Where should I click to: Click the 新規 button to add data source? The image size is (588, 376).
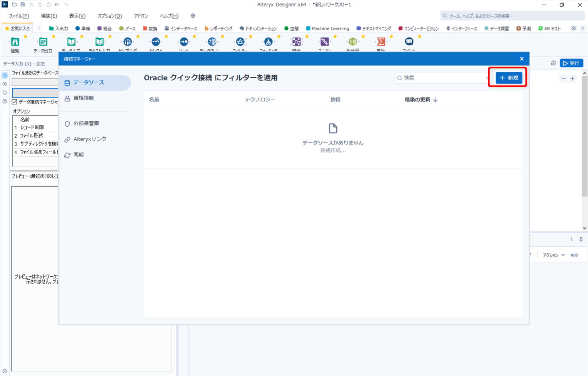pyautogui.click(x=509, y=78)
